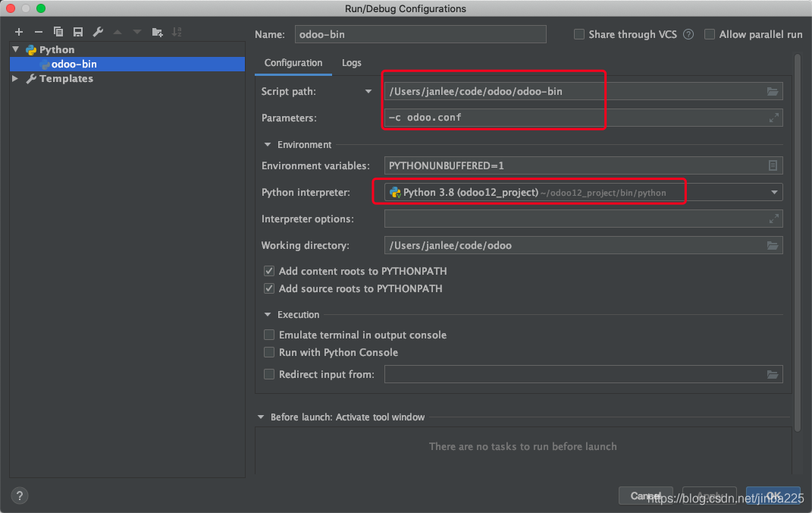Browse for redirect input file

click(x=772, y=374)
